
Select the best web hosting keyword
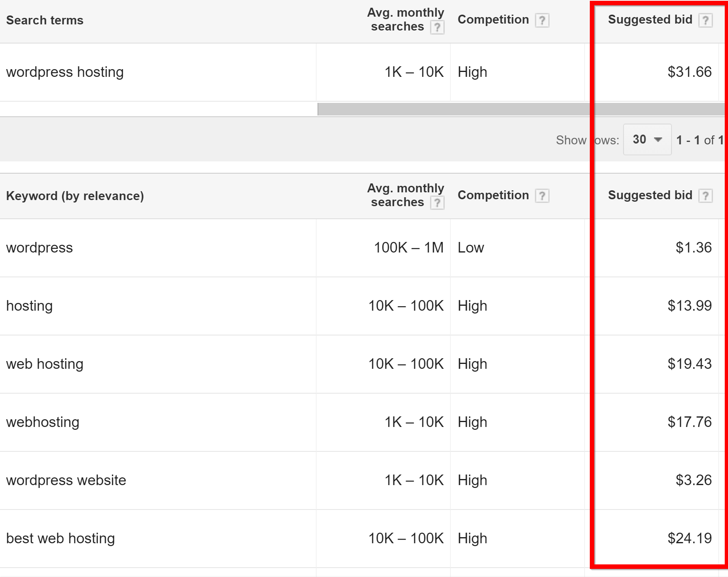[61, 538]
